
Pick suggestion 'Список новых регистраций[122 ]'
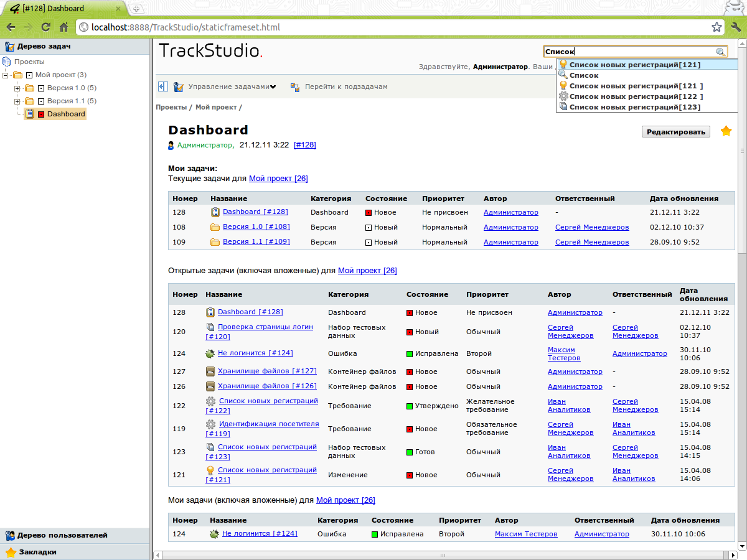[x=636, y=96]
